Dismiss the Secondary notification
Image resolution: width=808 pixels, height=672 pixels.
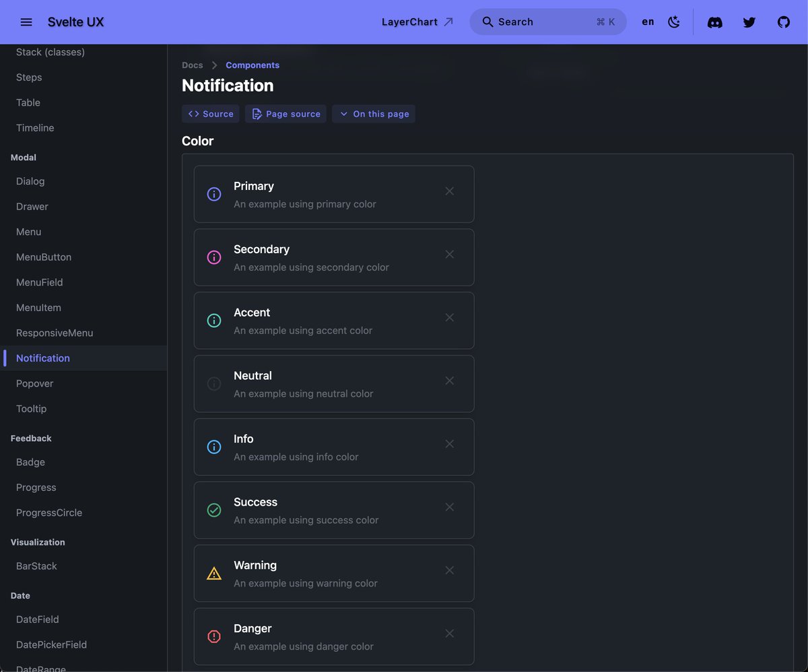point(449,254)
